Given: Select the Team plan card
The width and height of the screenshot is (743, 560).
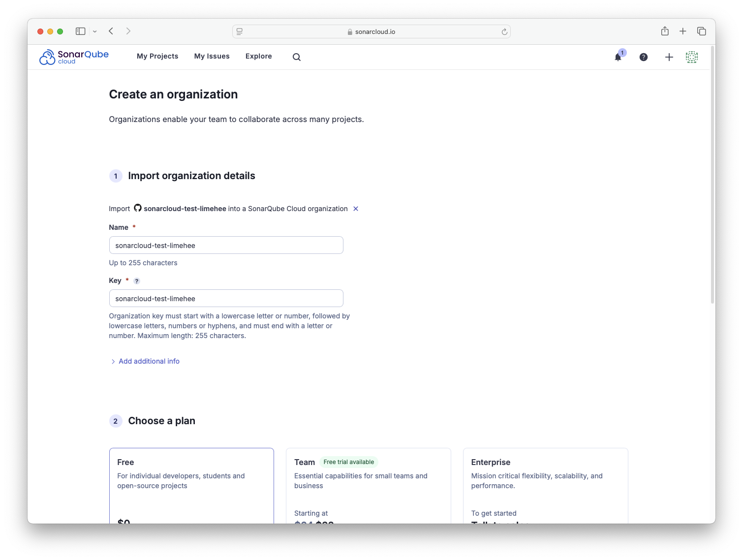Looking at the screenshot, I should (369, 486).
